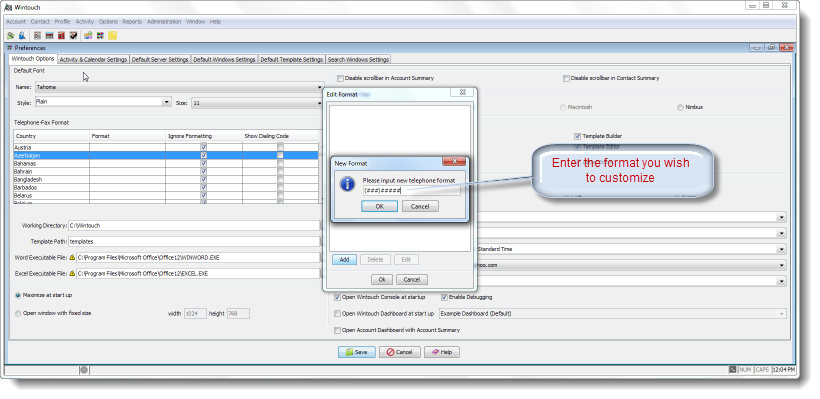Click the Country column header
Image resolution: width=820 pixels, height=399 pixels.
[x=51, y=136]
